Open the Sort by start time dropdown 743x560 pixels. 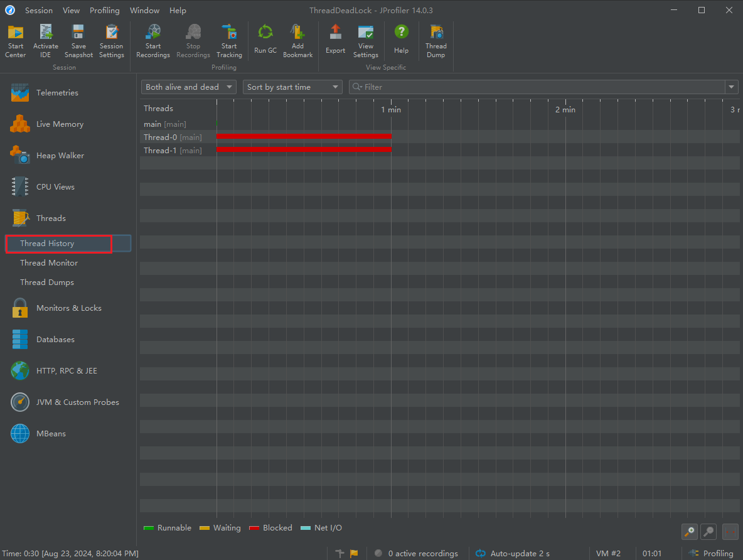click(292, 87)
